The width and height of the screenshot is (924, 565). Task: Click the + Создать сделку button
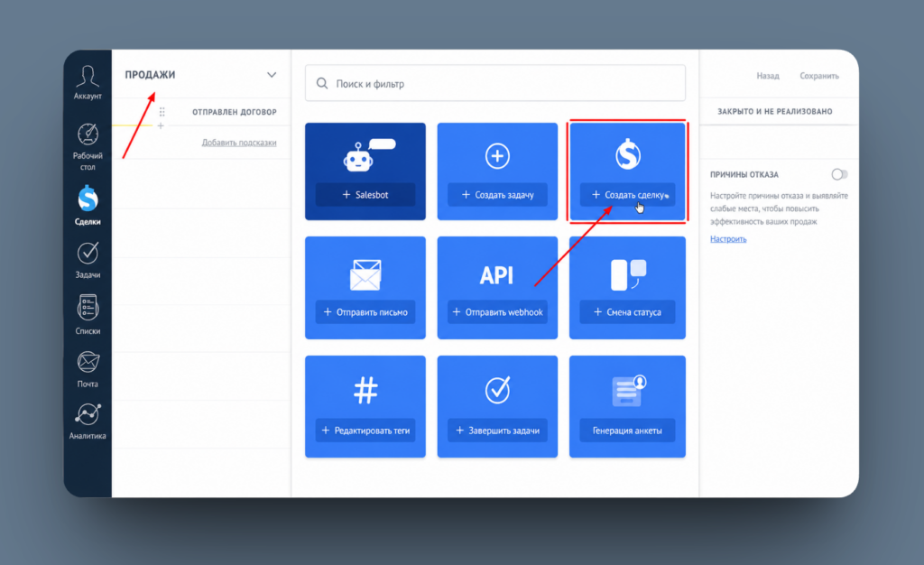coord(628,195)
